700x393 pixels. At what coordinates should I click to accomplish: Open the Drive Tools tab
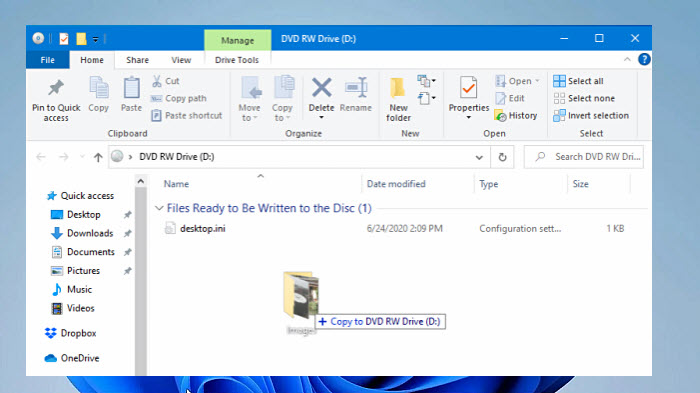[x=237, y=60]
